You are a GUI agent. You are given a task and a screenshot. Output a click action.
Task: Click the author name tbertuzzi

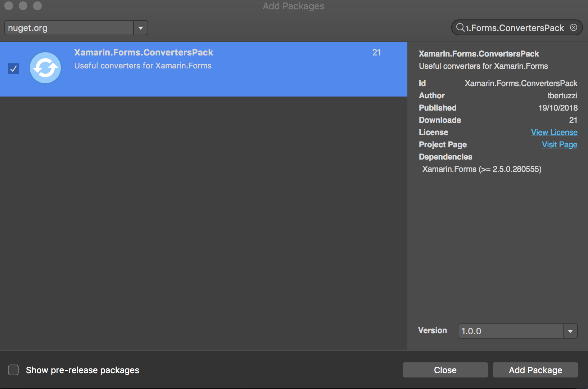tap(562, 95)
